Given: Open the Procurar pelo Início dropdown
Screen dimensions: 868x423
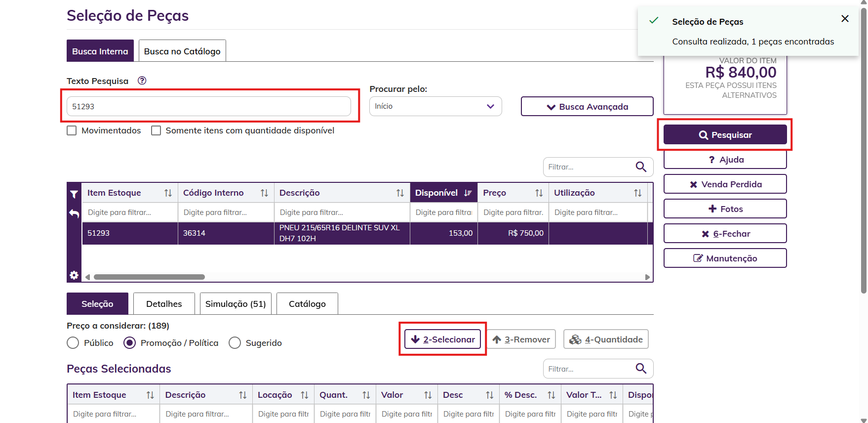Looking at the screenshot, I should pyautogui.click(x=435, y=106).
